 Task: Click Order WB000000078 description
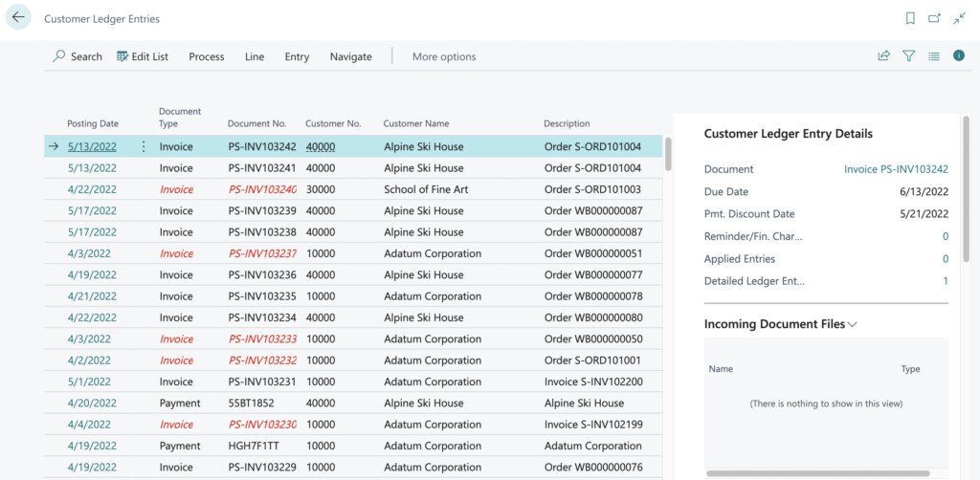point(593,295)
